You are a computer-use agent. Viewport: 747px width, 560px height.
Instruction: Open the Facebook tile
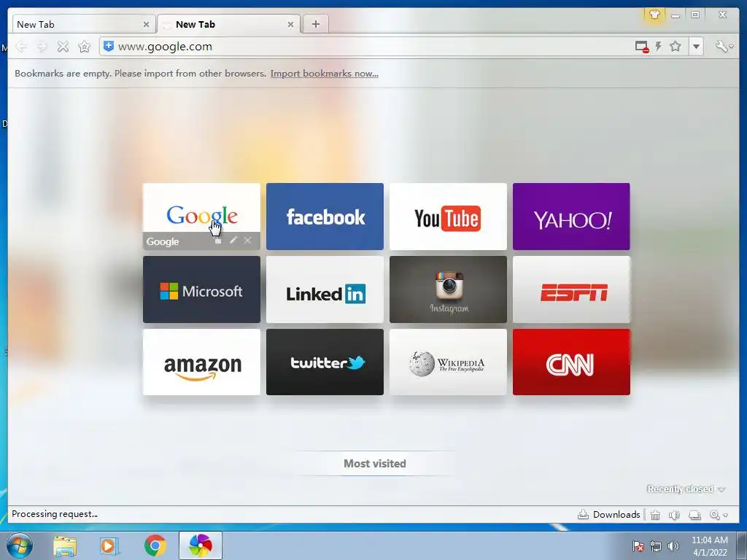point(325,216)
